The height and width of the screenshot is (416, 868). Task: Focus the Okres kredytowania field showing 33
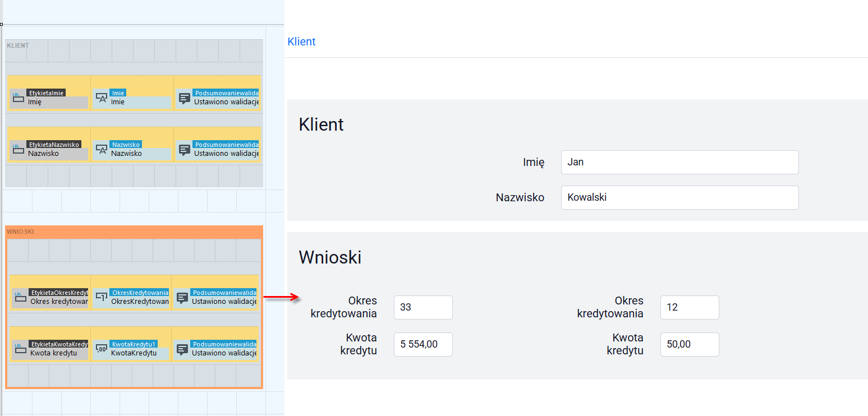coord(423,307)
